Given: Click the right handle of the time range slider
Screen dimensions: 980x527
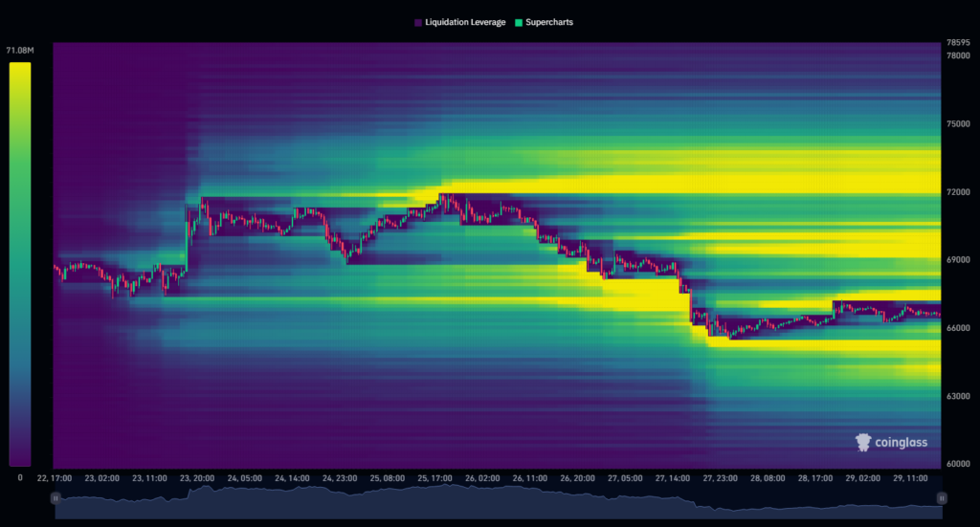Looking at the screenshot, I should coord(942,497).
